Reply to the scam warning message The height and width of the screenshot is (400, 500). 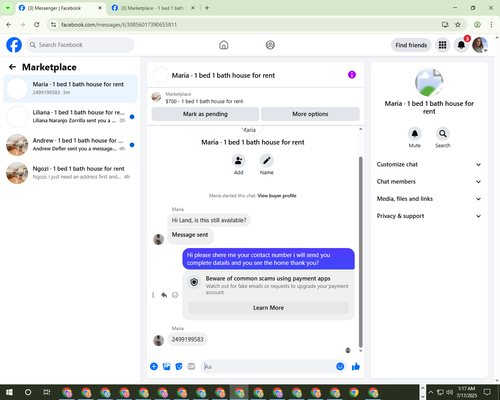tap(164, 295)
